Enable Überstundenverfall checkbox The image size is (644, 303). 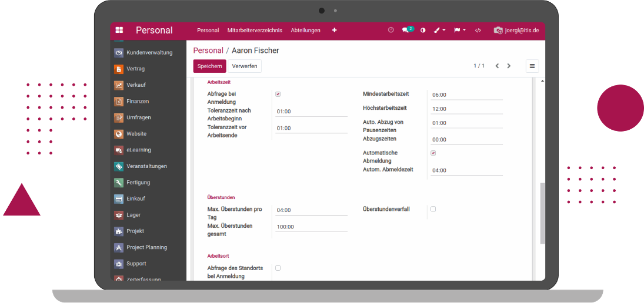[433, 209]
